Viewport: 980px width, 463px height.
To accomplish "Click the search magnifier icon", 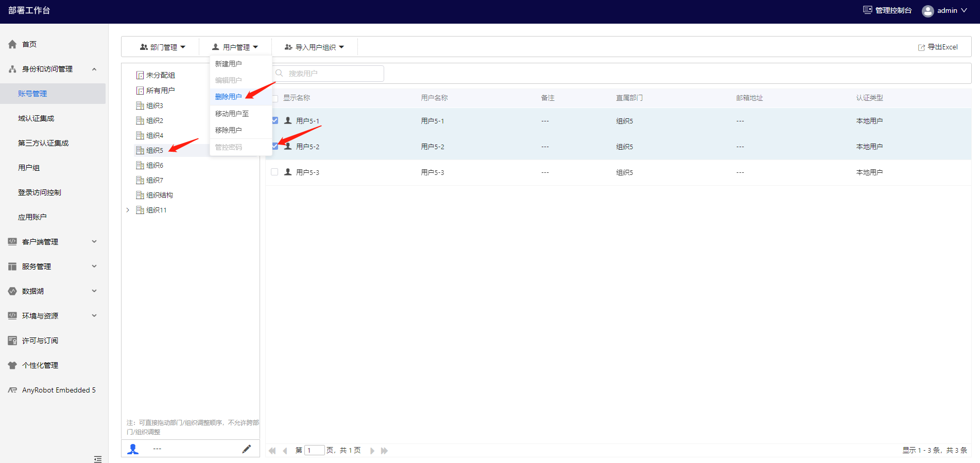I will click(x=279, y=73).
